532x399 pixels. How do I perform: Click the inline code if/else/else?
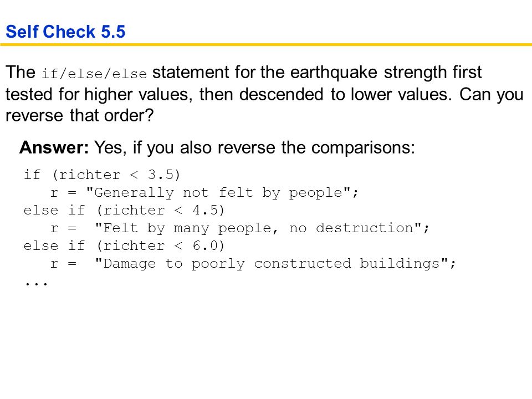point(94,74)
